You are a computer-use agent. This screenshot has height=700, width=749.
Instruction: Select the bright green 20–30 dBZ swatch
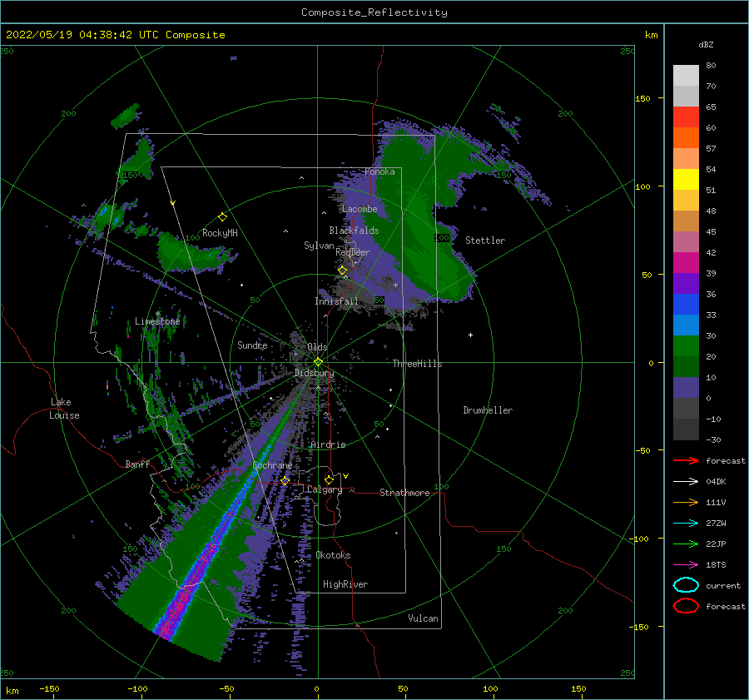click(686, 346)
